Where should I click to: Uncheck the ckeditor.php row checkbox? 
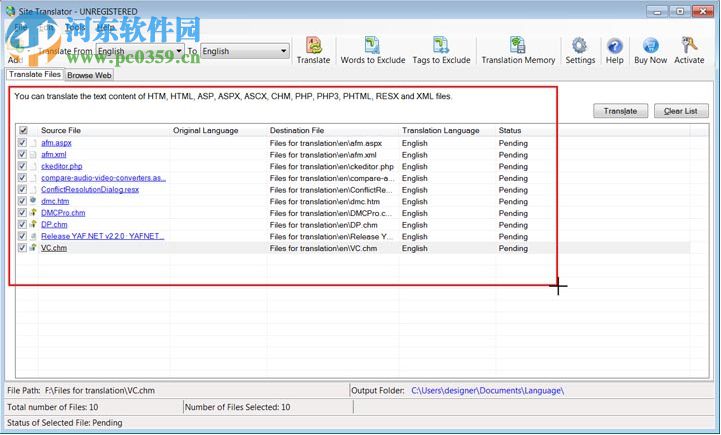pyautogui.click(x=22, y=166)
